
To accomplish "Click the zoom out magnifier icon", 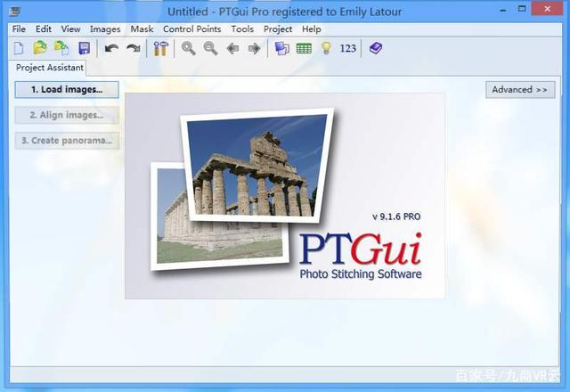I will tap(210, 48).
